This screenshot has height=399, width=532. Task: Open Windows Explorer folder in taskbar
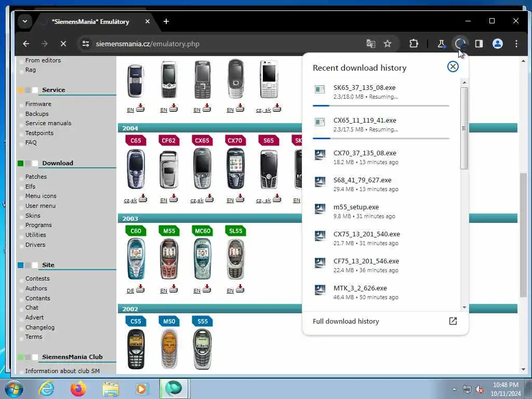click(x=111, y=389)
